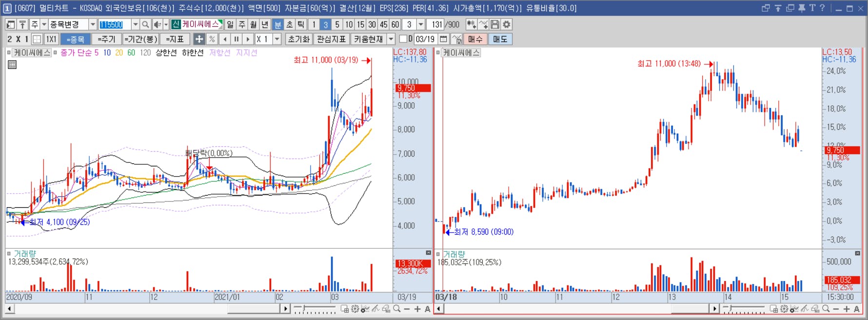The width and height of the screenshot is (868, 320).
Task: Click the 초기화 reset button
Action: (x=299, y=39)
